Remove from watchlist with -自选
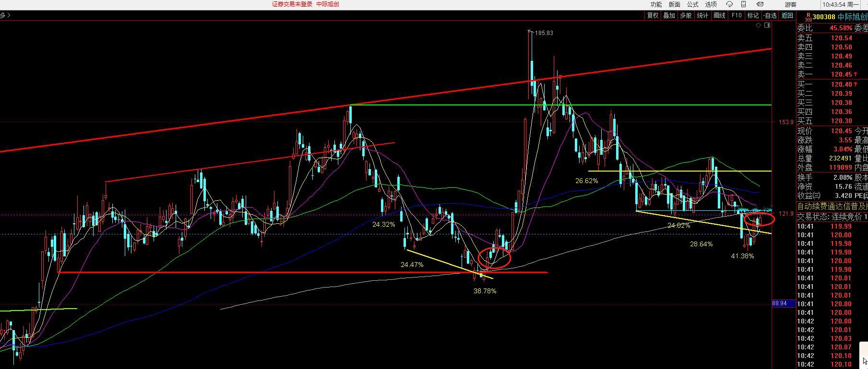Viewport: 868px width, 369px height. (770, 15)
